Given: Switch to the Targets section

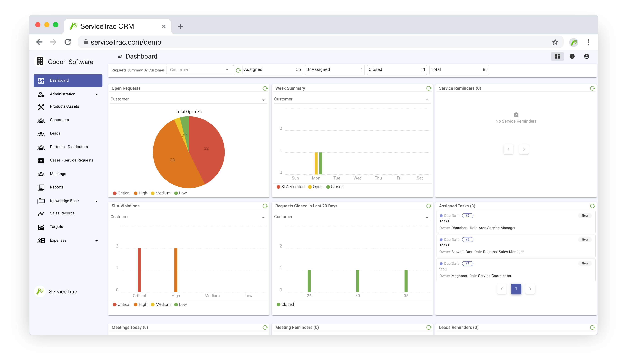Looking at the screenshot, I should 56,226.
